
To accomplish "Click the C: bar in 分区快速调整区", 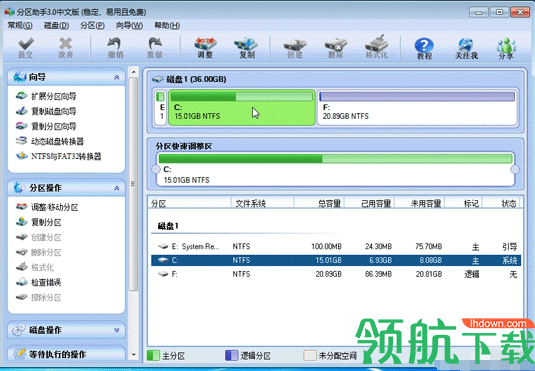I will (335, 170).
